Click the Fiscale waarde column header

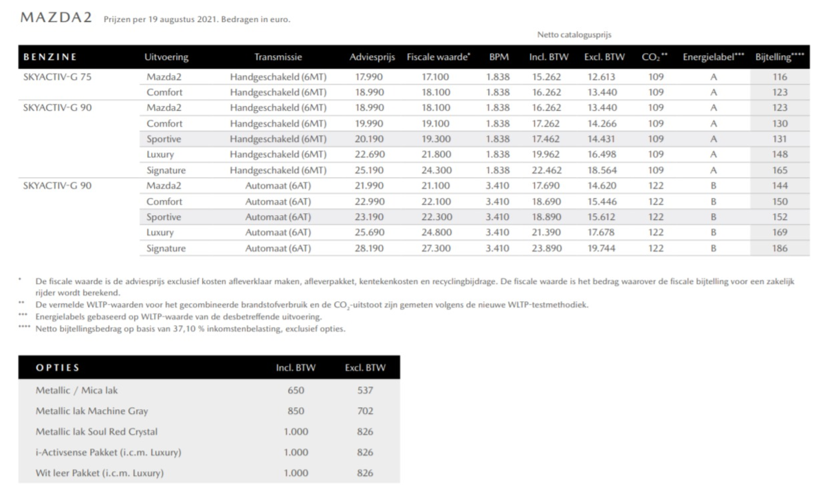pyautogui.click(x=439, y=57)
